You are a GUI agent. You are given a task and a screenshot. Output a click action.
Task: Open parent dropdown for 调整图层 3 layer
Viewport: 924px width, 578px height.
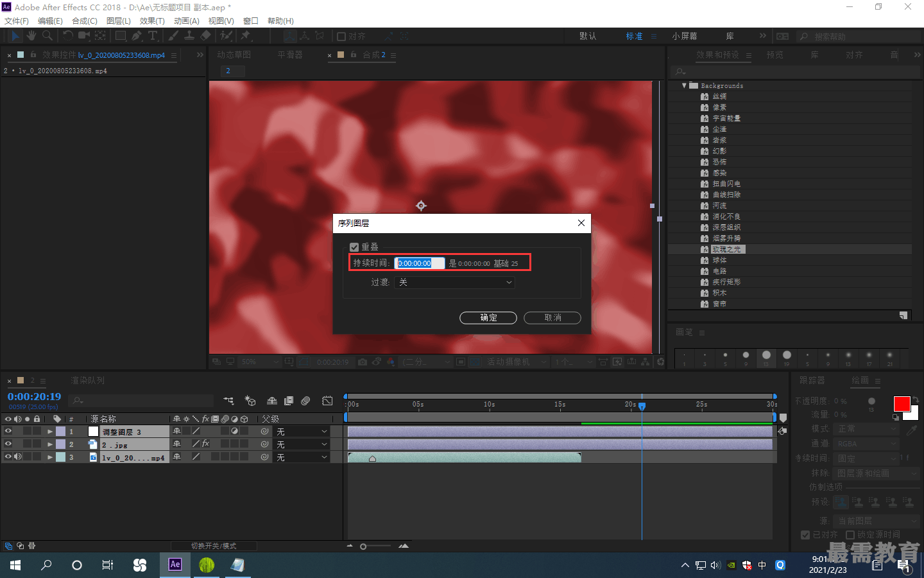coord(302,432)
